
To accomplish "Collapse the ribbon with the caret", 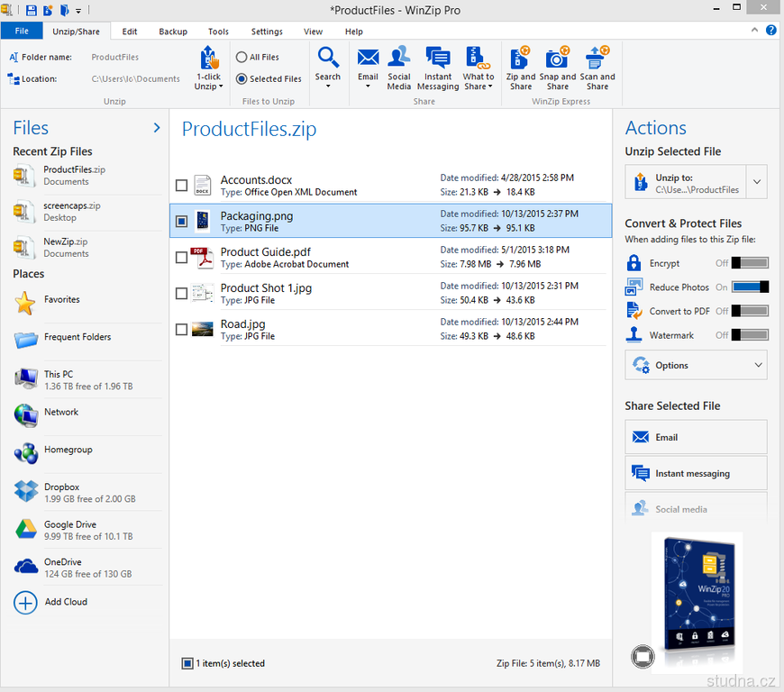I will pos(754,31).
